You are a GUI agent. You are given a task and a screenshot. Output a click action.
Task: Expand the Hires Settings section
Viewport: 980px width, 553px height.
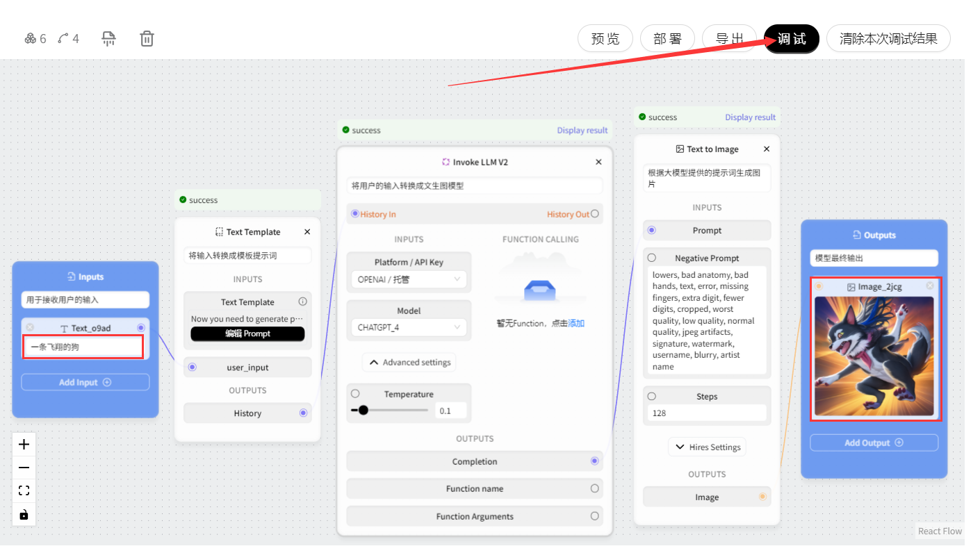pyautogui.click(x=707, y=447)
